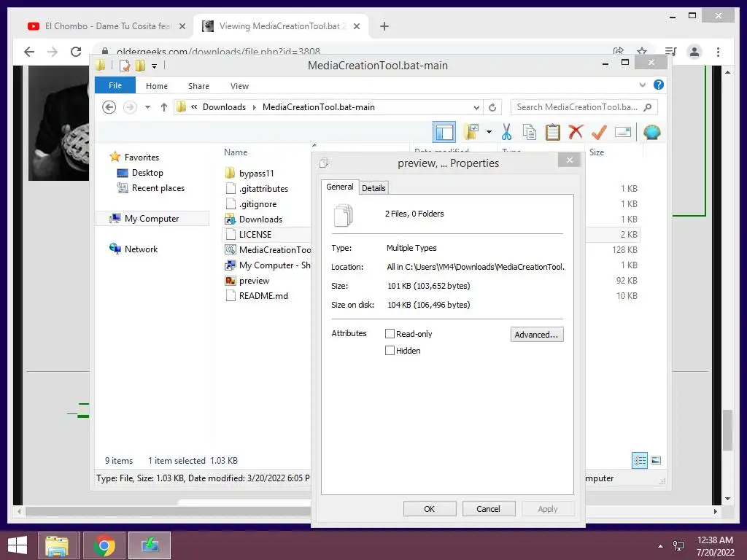Open dropdown arrow beside folder options icon
747x560 pixels.
pyautogui.click(x=489, y=132)
